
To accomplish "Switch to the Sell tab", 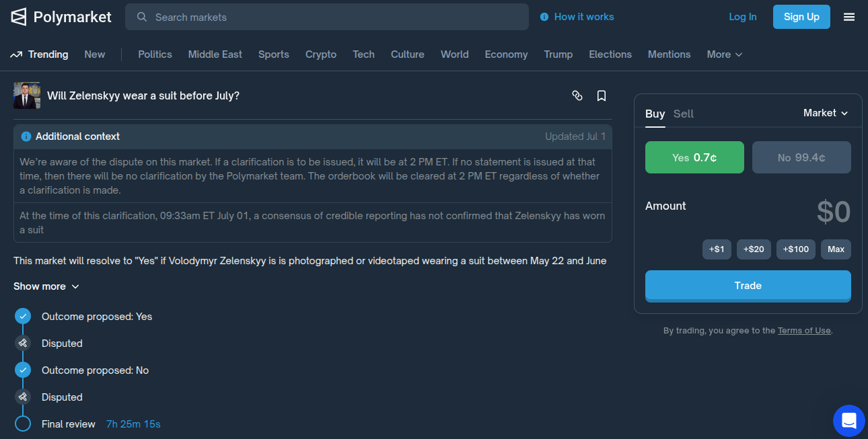I will point(684,114).
